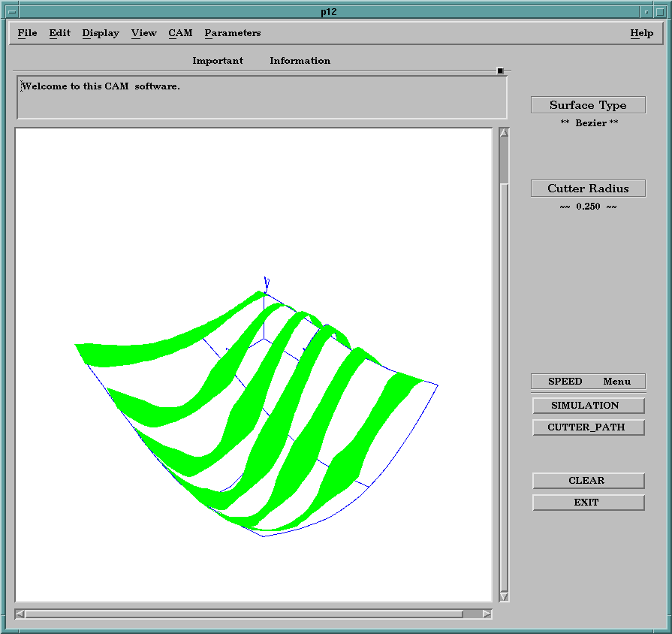Click the horizontal scrollbar right arrow
The width and height of the screenshot is (672, 634).
pyautogui.click(x=487, y=614)
